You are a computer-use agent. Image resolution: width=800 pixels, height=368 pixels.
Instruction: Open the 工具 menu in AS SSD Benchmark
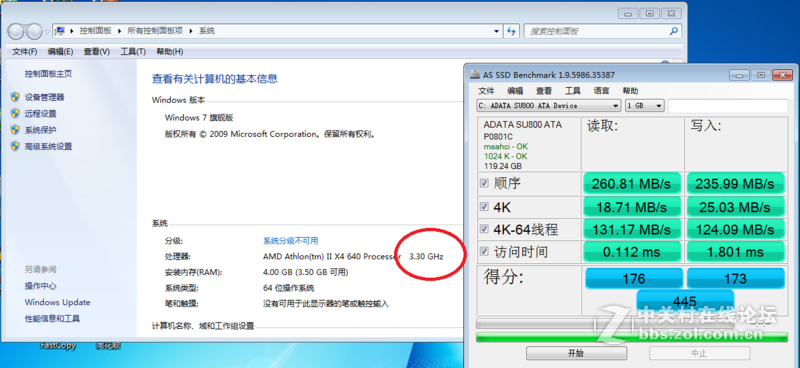click(x=572, y=91)
